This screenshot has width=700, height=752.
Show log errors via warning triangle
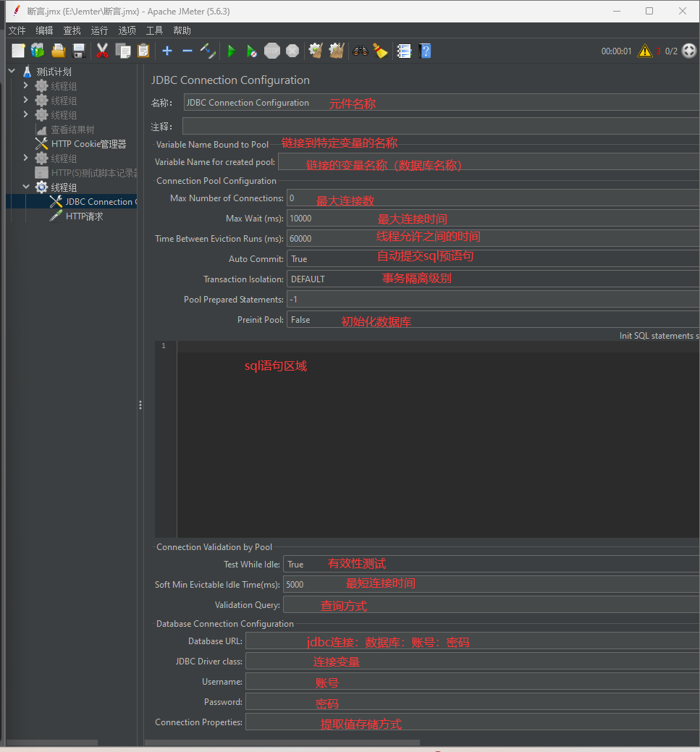[x=645, y=51]
